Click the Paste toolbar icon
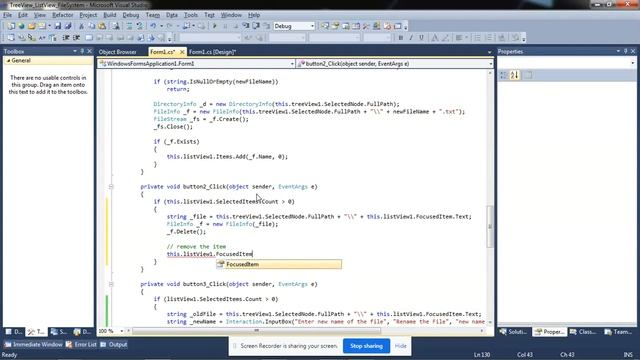Viewport: 640px width, 360px height. coord(102,26)
